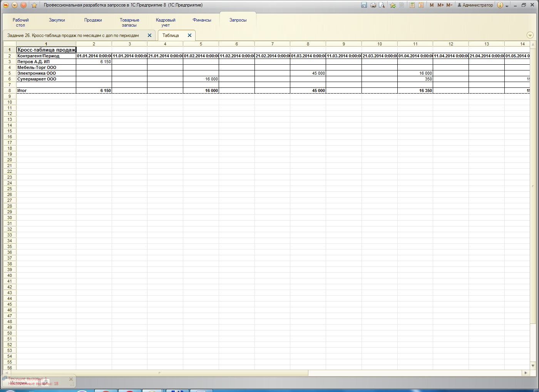Click the Save document icon
Image resolution: width=539 pixels, height=392 pixels.
[x=364, y=5]
